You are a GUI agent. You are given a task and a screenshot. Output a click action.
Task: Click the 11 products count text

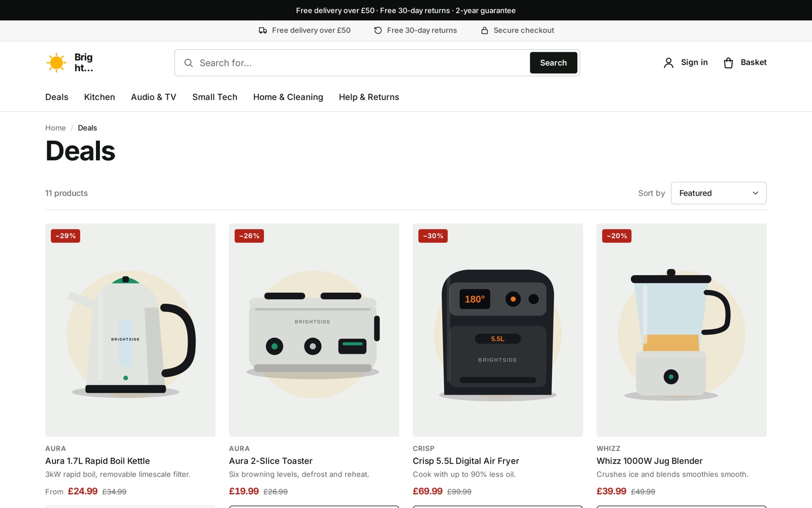(66, 193)
